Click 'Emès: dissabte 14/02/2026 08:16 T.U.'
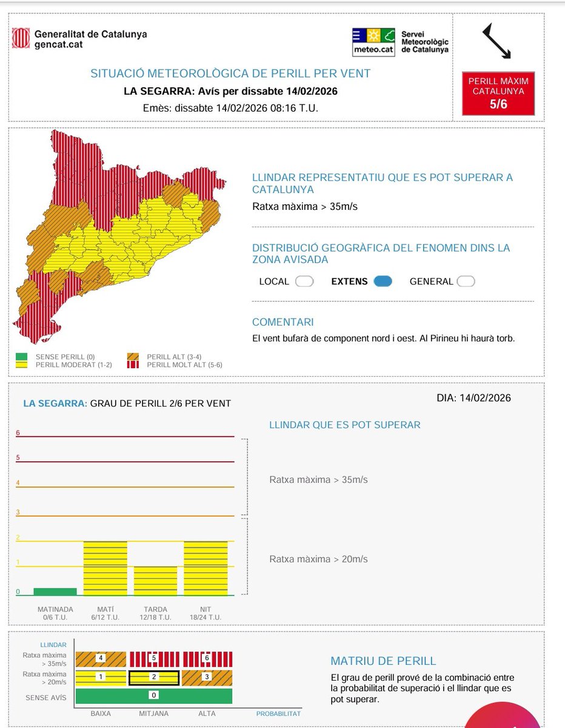The image size is (565, 728). click(x=230, y=108)
